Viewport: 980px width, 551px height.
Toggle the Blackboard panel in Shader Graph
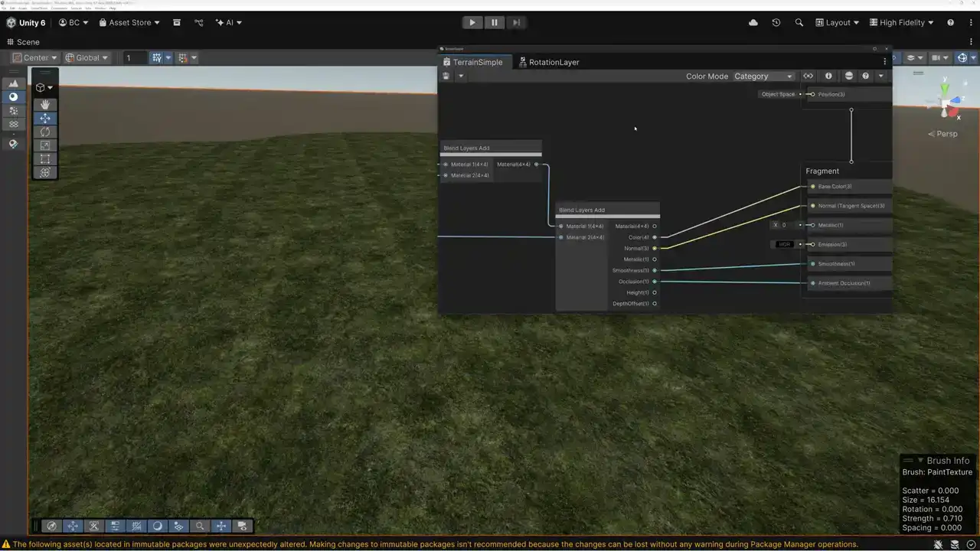[x=808, y=76]
